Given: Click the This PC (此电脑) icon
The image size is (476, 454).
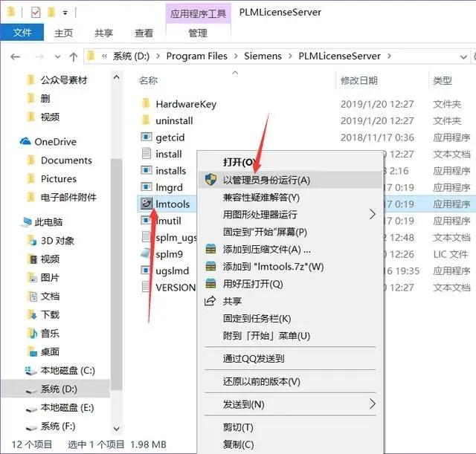Looking at the screenshot, I should pos(26,222).
